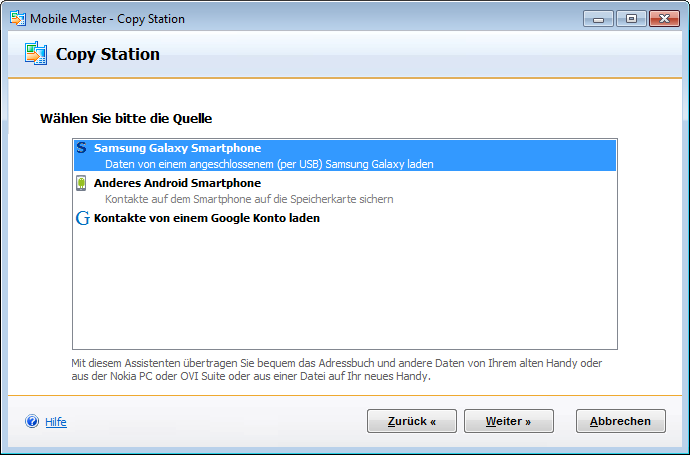Click the green Android smartphone icon

pyautogui.click(x=82, y=184)
